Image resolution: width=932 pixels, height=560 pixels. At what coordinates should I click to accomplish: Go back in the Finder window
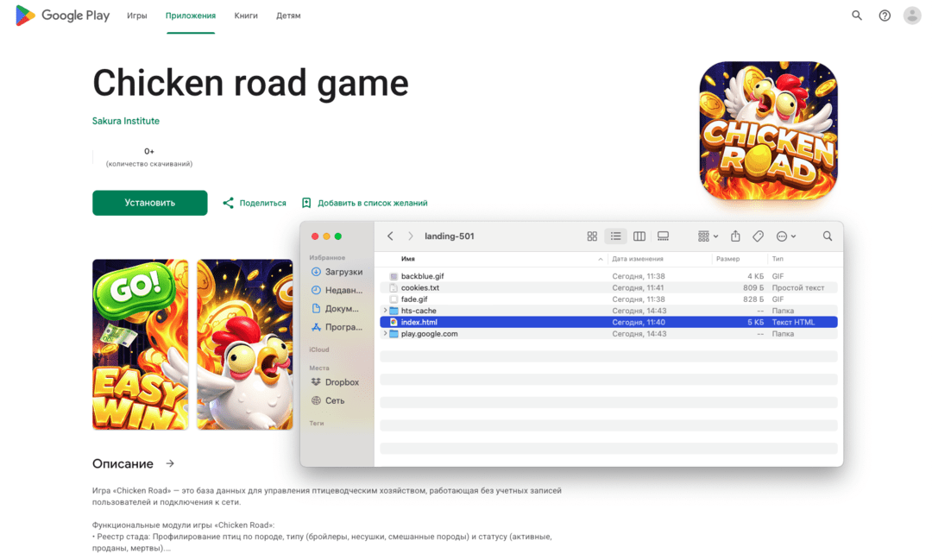click(390, 236)
